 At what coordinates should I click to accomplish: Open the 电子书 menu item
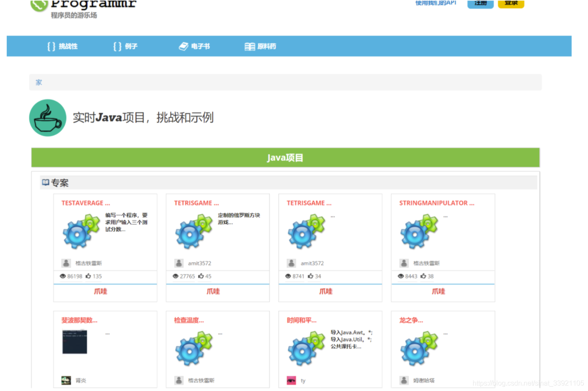(194, 46)
